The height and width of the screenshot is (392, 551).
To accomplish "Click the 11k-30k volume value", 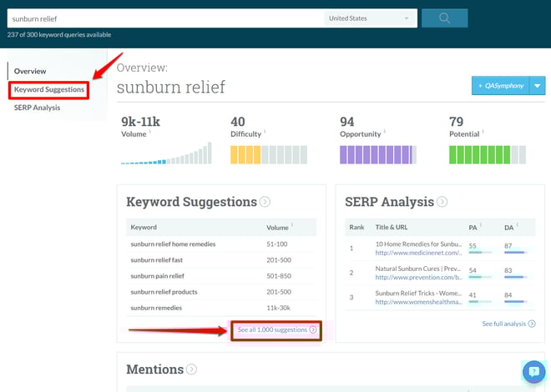I will pos(278,308).
